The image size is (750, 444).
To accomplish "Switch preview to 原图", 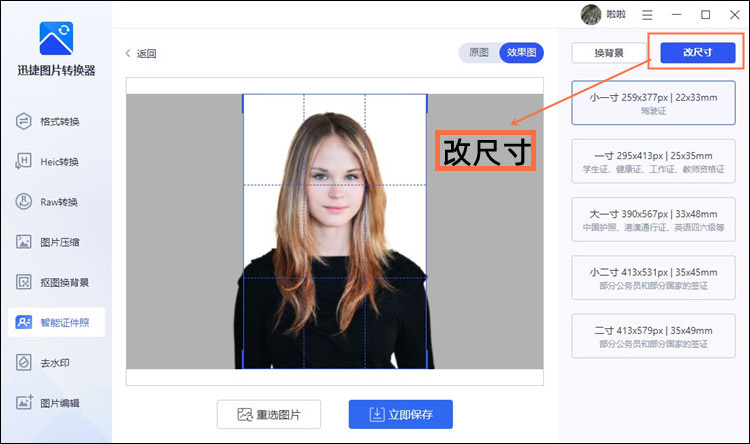I will [x=480, y=53].
